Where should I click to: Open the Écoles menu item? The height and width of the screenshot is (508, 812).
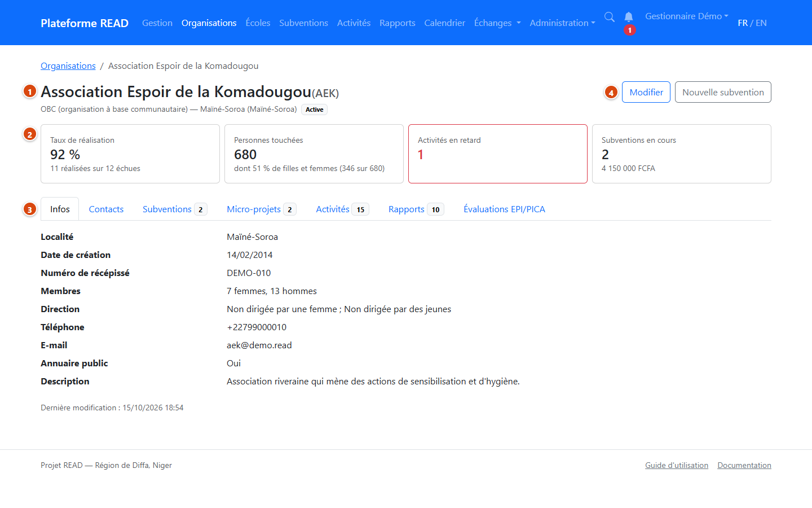tap(258, 23)
